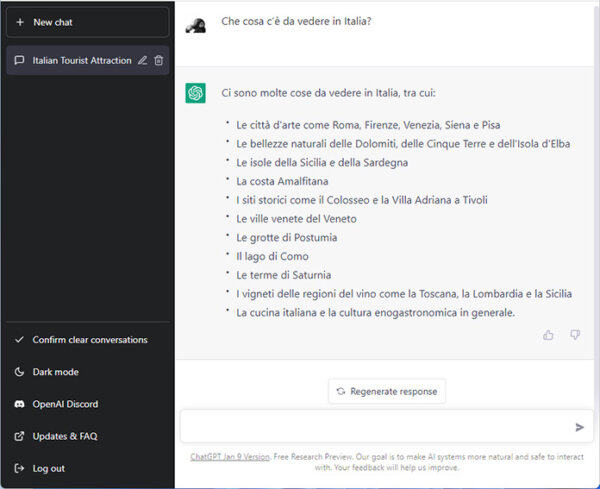
Task: Start a New chat
Action: 87,22
